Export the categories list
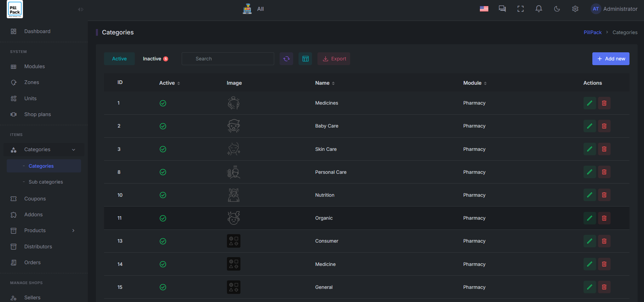The height and width of the screenshot is (302, 644). [334, 59]
